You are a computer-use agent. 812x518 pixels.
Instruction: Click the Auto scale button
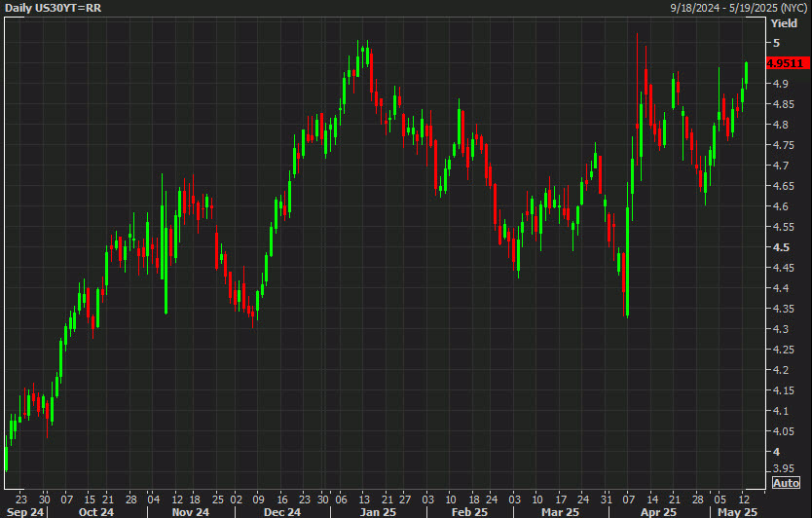pyautogui.click(x=786, y=483)
